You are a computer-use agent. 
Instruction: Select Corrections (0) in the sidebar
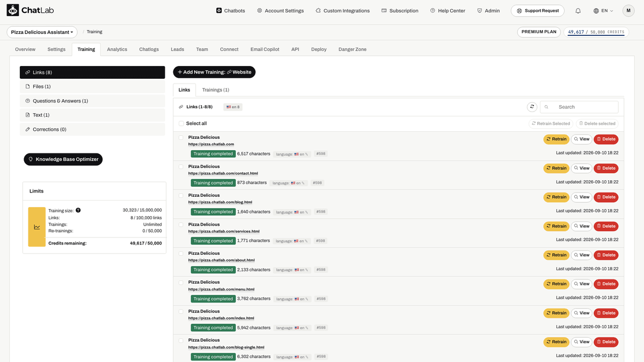coord(92,129)
